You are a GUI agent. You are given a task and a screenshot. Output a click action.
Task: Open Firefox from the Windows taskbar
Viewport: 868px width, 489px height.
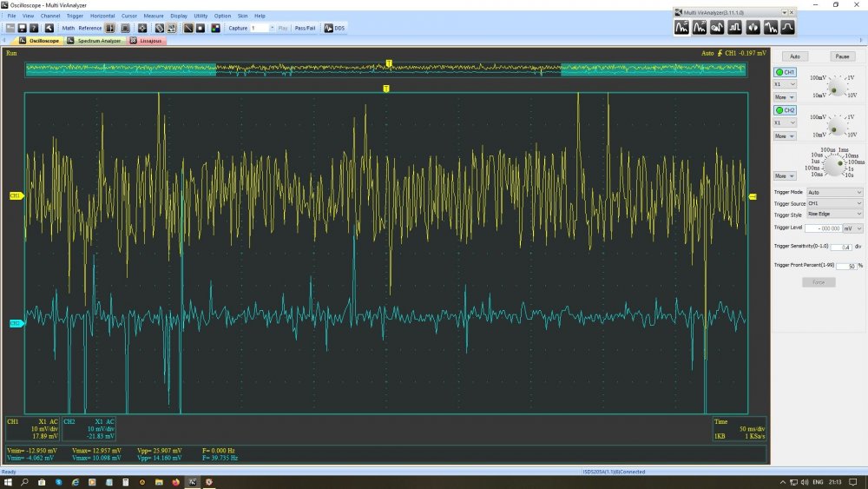tap(174, 482)
